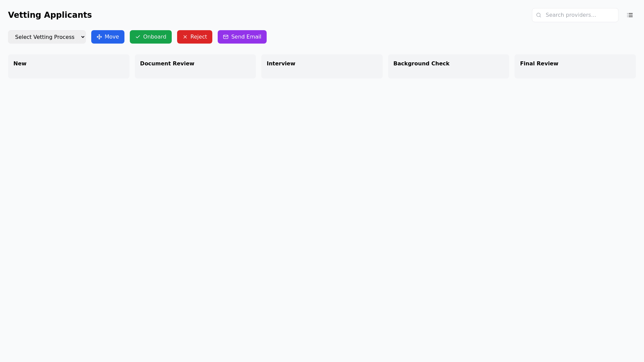Screen dimensions: 644x362
Task: Select the Background Check column header
Action: click(x=421, y=64)
